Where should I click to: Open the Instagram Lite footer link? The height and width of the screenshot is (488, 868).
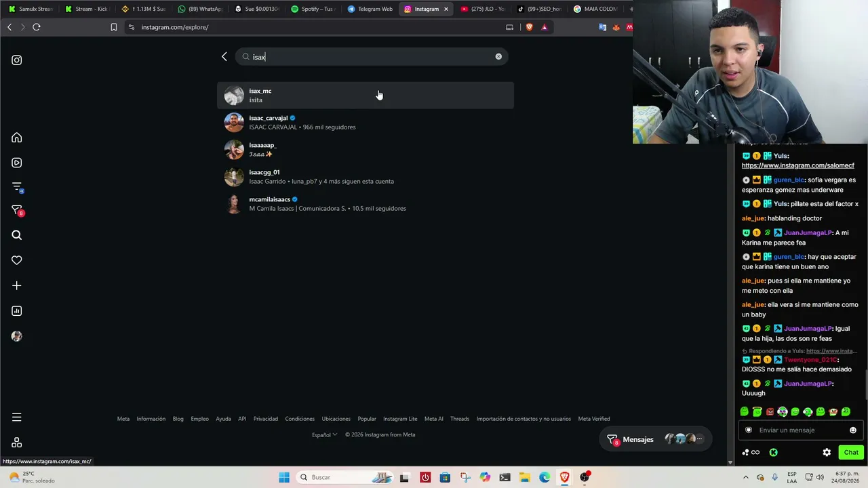pyautogui.click(x=400, y=419)
